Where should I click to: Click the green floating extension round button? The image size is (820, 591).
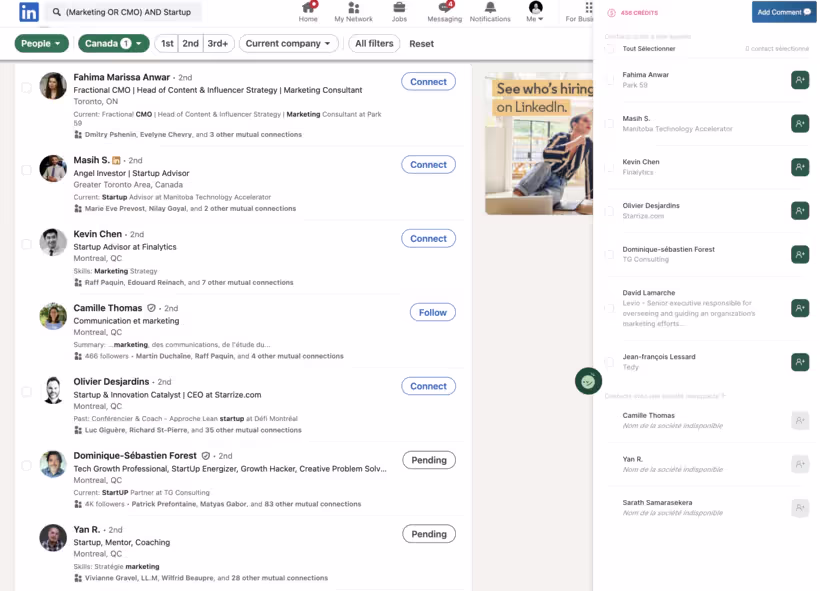tap(588, 381)
